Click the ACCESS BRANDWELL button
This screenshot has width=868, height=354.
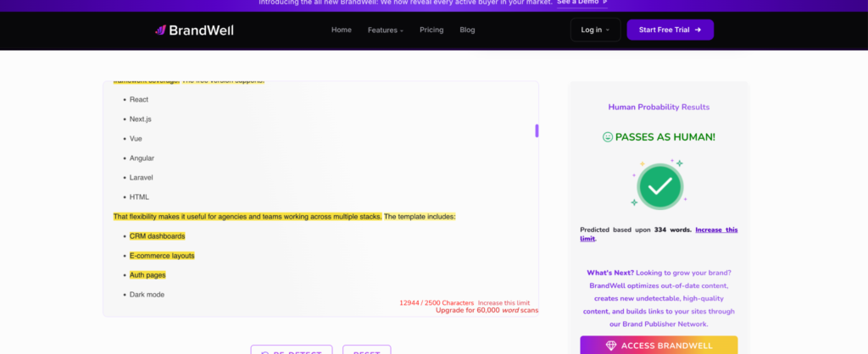click(x=659, y=346)
